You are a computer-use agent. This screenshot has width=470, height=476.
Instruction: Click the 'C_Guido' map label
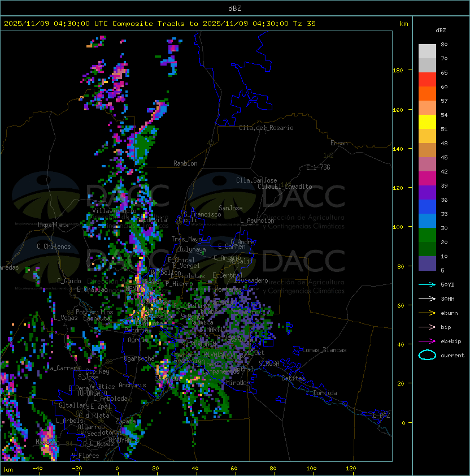click(69, 281)
